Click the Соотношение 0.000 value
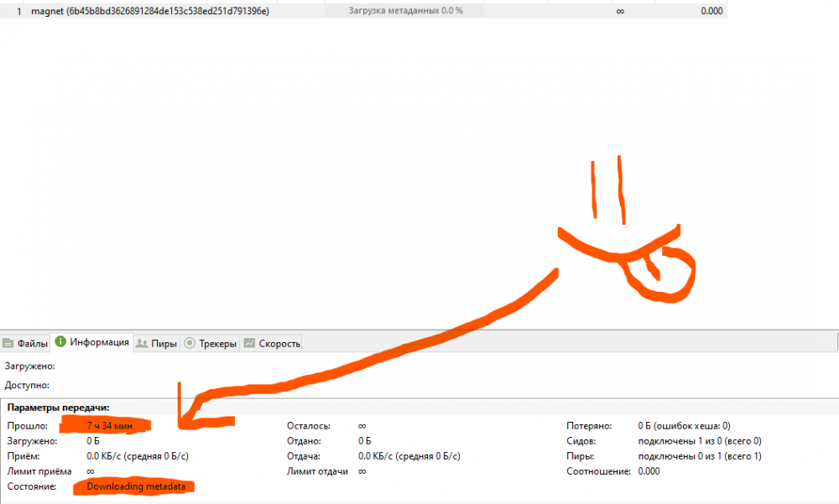Image resolution: width=839 pixels, height=504 pixels. tap(649, 471)
